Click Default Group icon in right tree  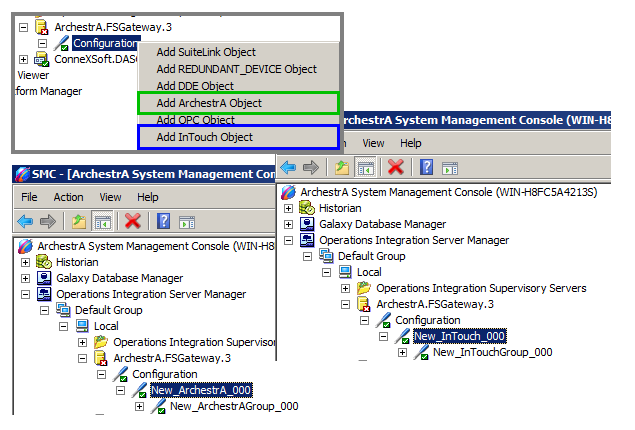326,256
